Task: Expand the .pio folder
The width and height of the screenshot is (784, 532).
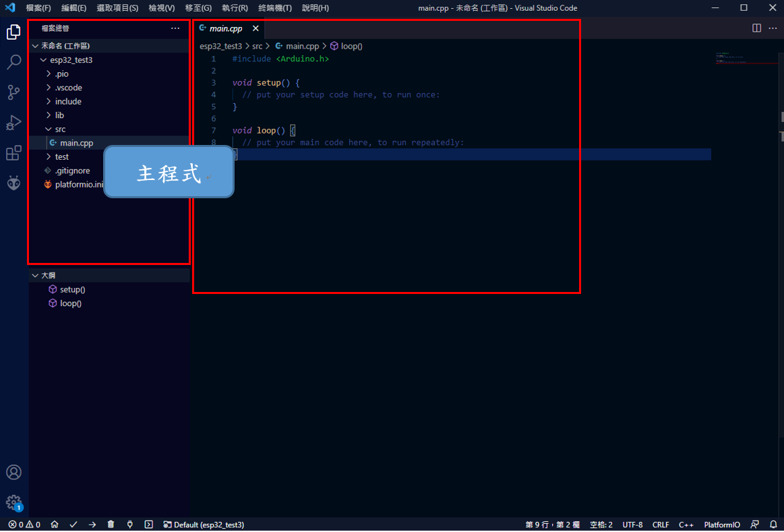Action: click(109, 73)
